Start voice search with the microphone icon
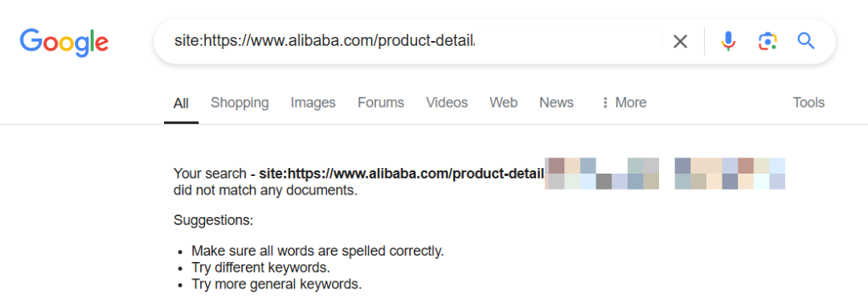 (x=728, y=42)
